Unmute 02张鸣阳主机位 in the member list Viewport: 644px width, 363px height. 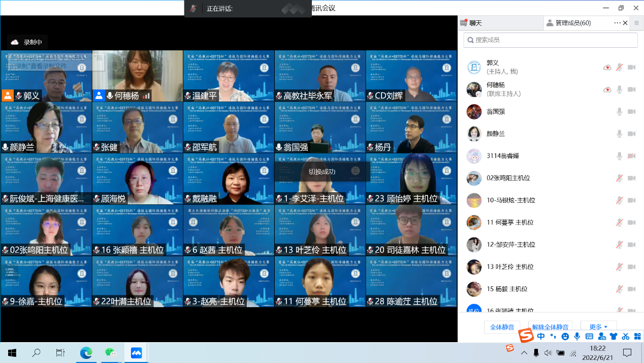click(x=619, y=178)
